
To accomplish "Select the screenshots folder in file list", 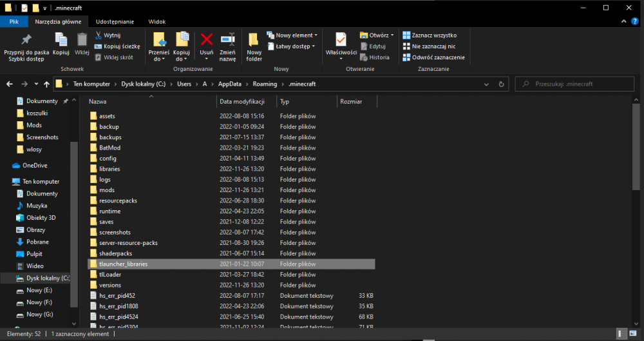I will [115, 232].
